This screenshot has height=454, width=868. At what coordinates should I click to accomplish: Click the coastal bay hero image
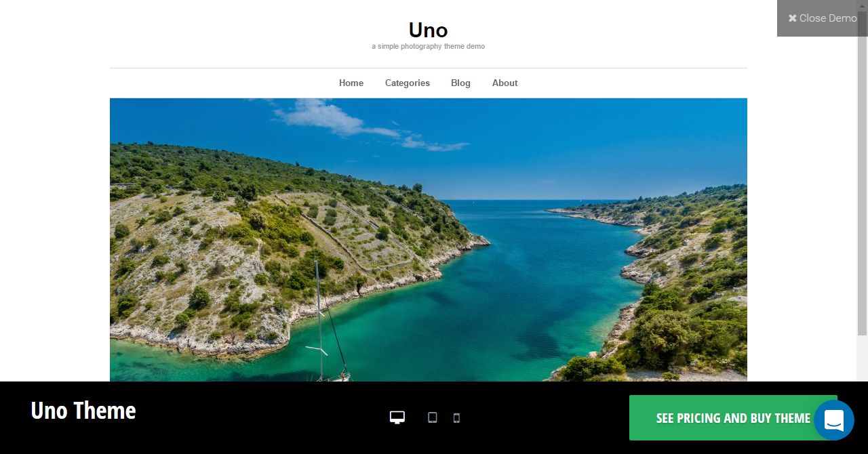429,240
